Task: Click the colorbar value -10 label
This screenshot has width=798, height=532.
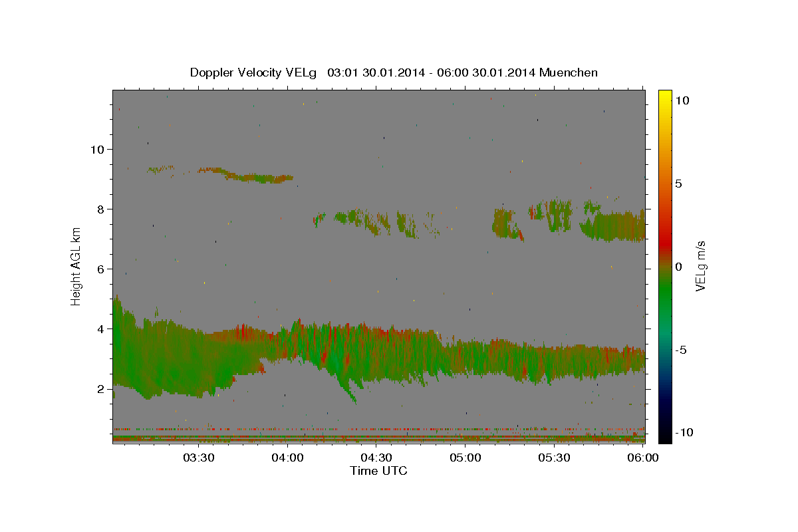Action: pos(683,432)
